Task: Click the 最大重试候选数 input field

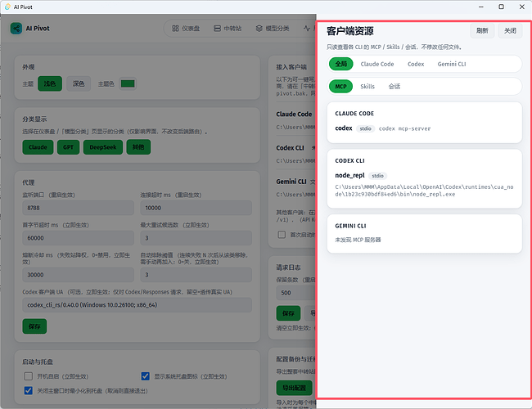Action: pos(196,238)
